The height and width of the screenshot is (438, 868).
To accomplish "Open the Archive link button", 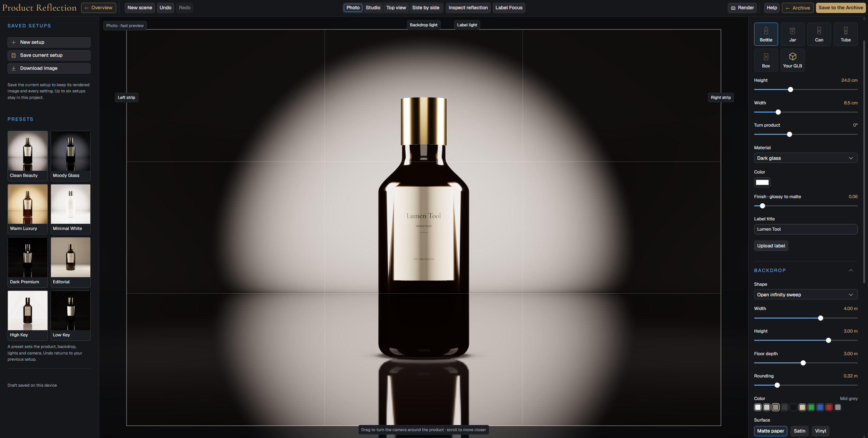I will click(x=798, y=8).
